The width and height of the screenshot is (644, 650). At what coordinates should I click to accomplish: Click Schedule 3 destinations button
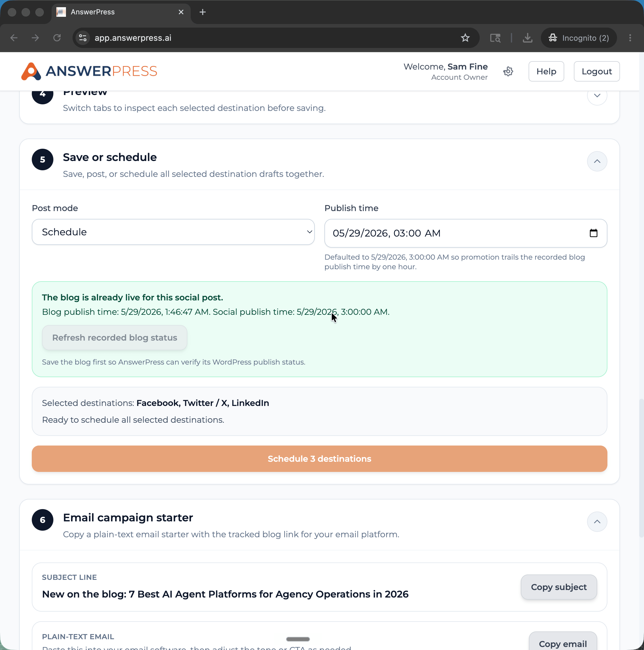(x=319, y=458)
